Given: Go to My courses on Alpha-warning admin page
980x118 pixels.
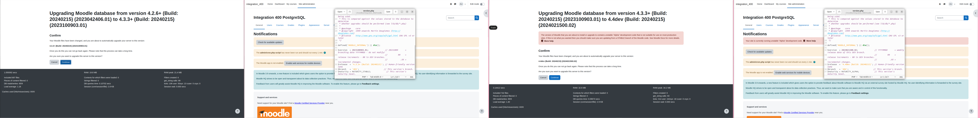Looking at the screenshot, I should (781, 4).
